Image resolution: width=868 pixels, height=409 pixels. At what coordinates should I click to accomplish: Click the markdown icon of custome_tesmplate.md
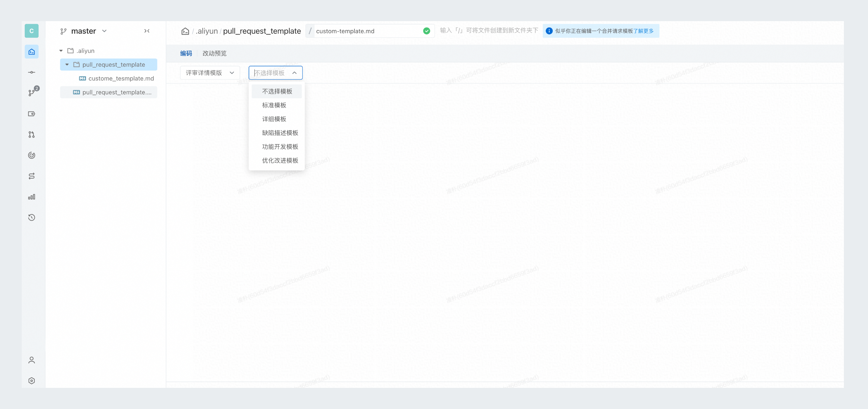click(x=82, y=78)
